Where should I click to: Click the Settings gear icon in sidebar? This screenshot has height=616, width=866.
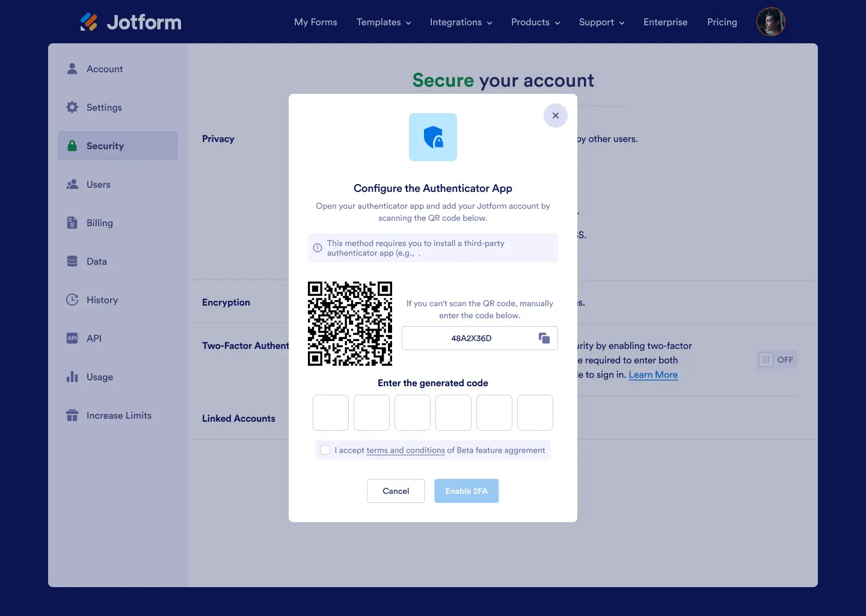(x=72, y=107)
